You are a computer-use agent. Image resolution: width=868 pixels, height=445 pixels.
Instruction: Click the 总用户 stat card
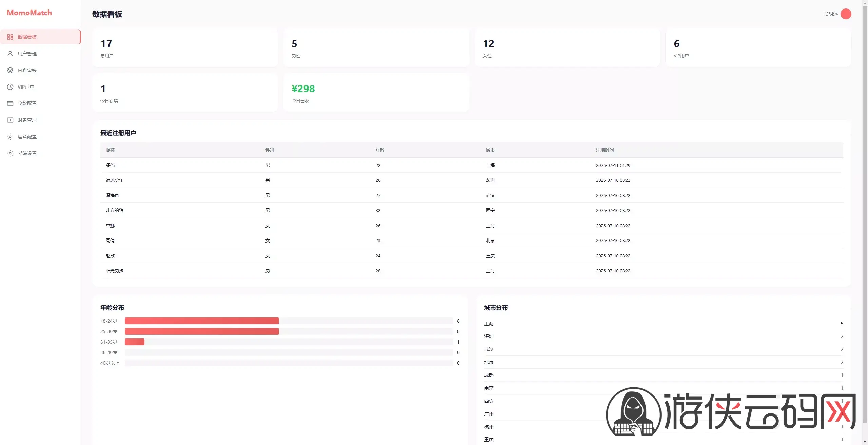185,47
